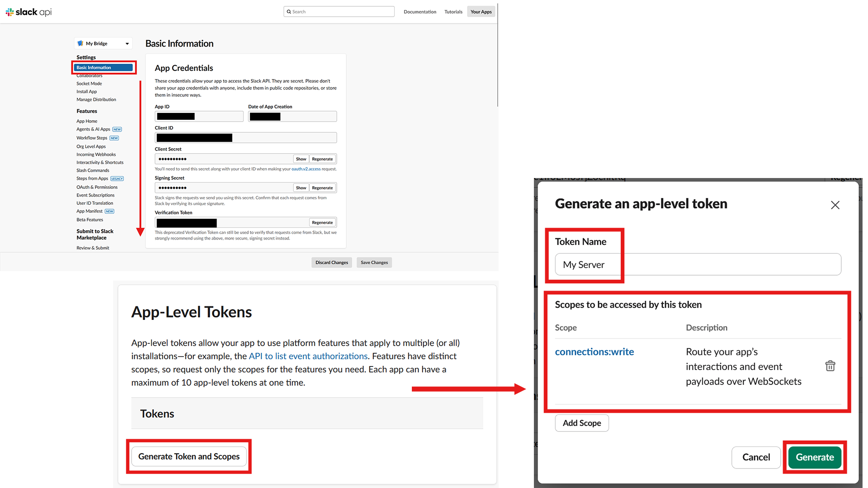Click Add Scope button

tap(582, 423)
